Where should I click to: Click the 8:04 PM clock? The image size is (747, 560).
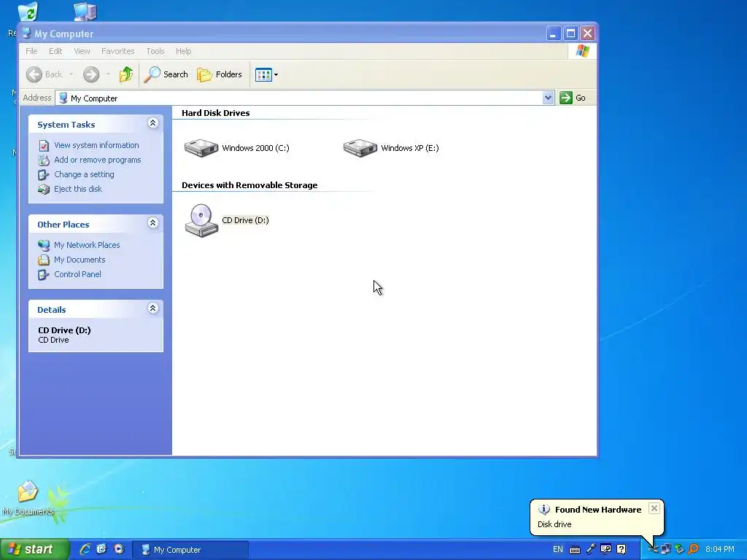720,549
